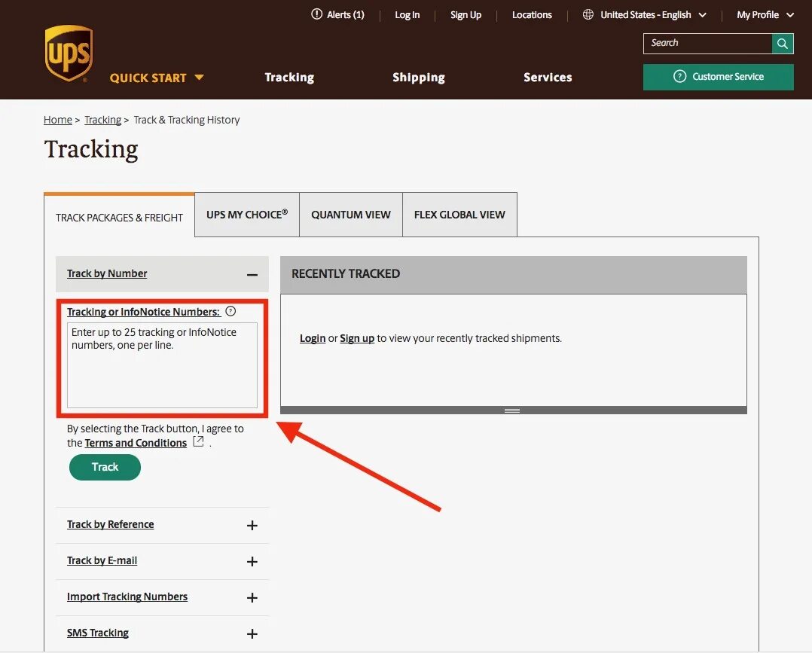
Task: Go to Tracking breadcrumb link
Action: pyautogui.click(x=102, y=121)
